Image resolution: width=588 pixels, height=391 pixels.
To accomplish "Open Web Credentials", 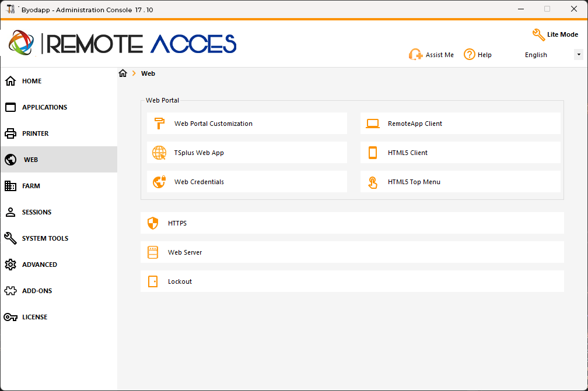I will point(247,182).
